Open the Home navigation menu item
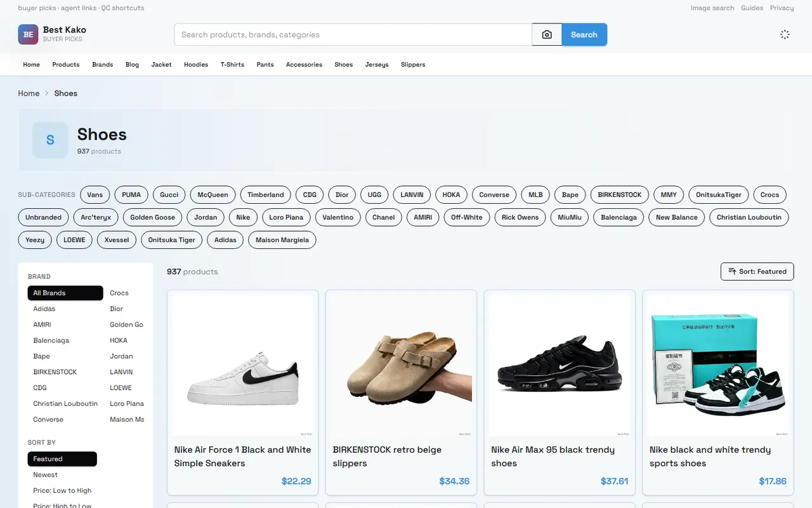This screenshot has height=508, width=812. click(x=31, y=65)
